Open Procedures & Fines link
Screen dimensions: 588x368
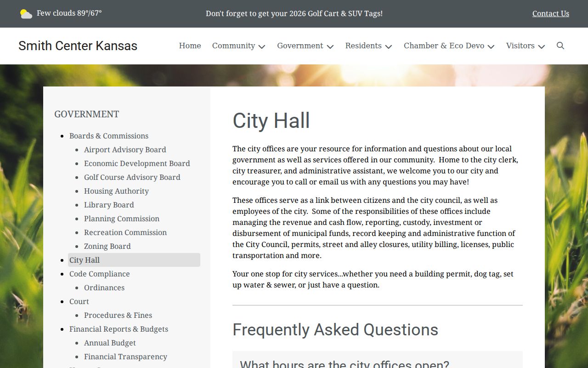click(x=118, y=315)
